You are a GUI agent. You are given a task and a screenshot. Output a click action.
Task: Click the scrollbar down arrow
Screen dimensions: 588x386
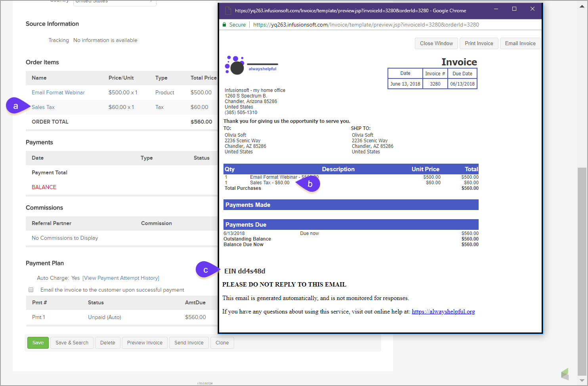pos(582,381)
